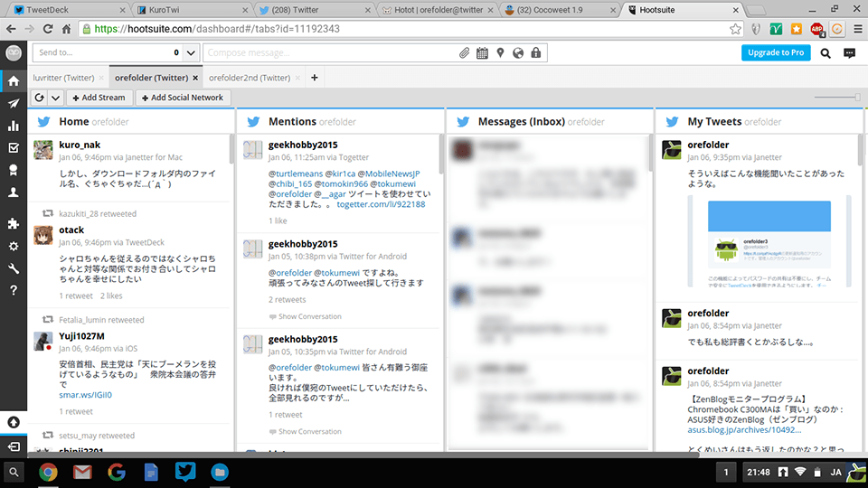Open the Assignments checkbox icon in sidebar

coord(14,147)
